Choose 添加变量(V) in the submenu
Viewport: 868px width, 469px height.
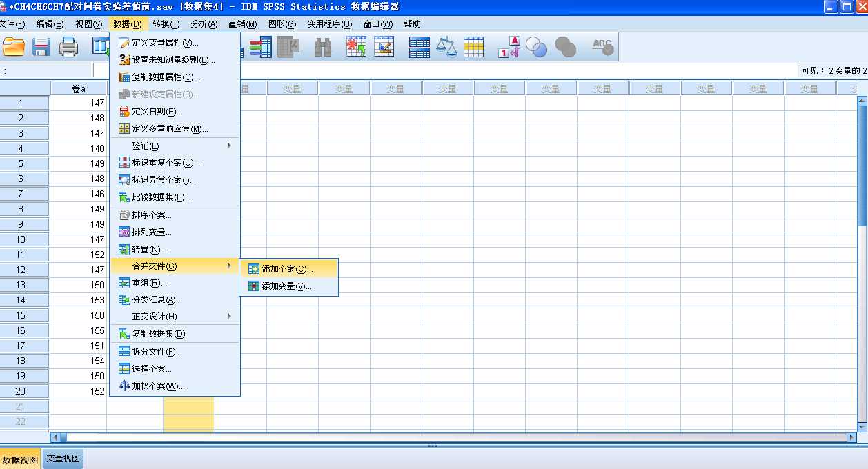coord(288,286)
